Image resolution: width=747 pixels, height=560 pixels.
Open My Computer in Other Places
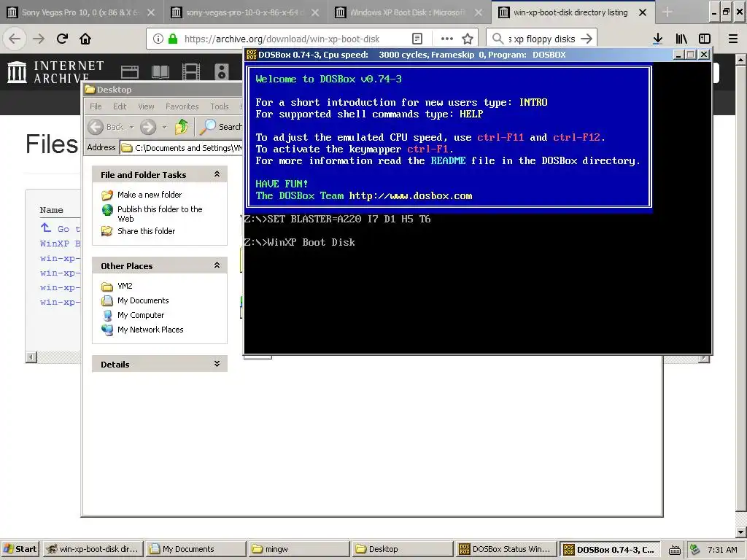coord(141,315)
